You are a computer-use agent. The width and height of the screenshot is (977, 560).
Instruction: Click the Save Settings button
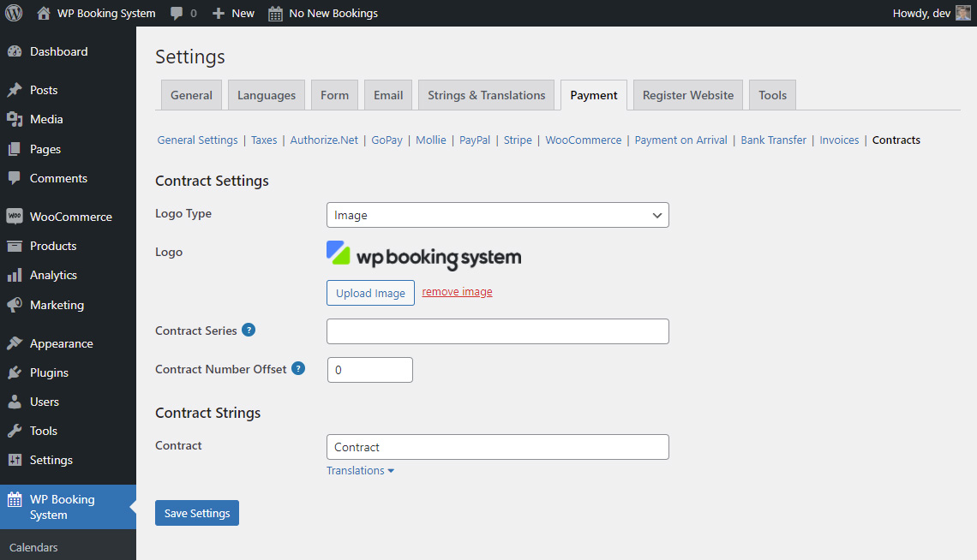197,513
